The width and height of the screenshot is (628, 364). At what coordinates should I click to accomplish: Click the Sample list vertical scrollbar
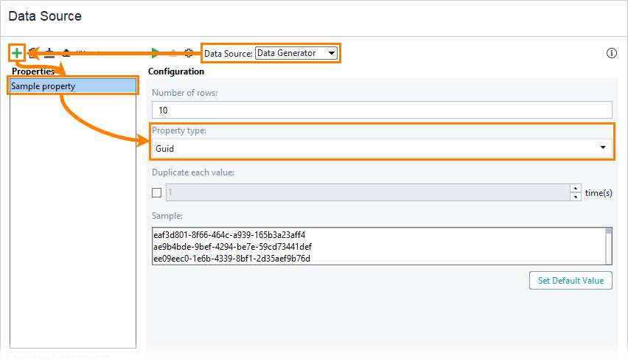[x=608, y=245]
